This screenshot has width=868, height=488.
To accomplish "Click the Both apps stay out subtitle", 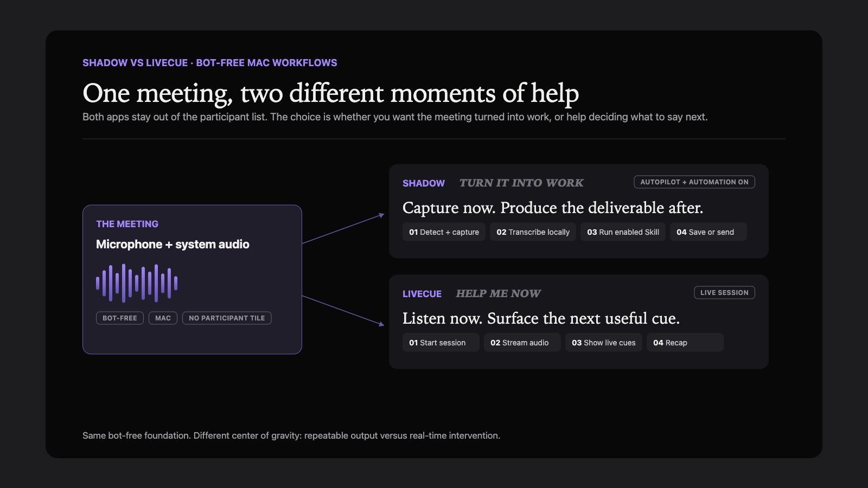I will tap(395, 117).
